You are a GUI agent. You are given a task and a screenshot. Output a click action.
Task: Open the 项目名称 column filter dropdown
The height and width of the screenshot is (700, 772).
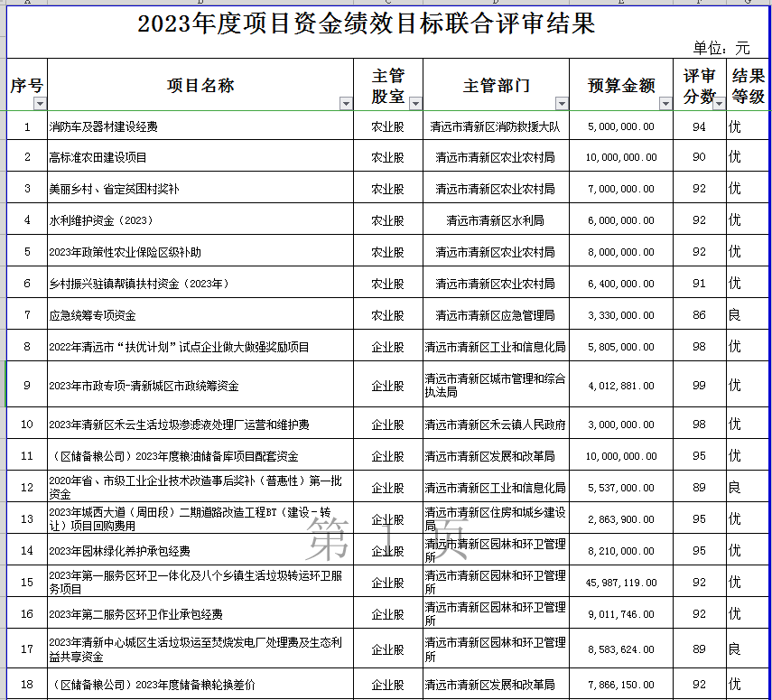point(346,104)
